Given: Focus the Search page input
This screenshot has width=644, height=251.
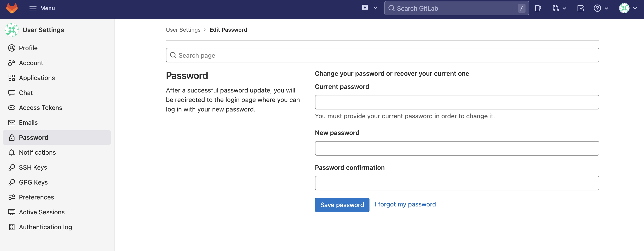Looking at the screenshot, I should pyautogui.click(x=382, y=55).
